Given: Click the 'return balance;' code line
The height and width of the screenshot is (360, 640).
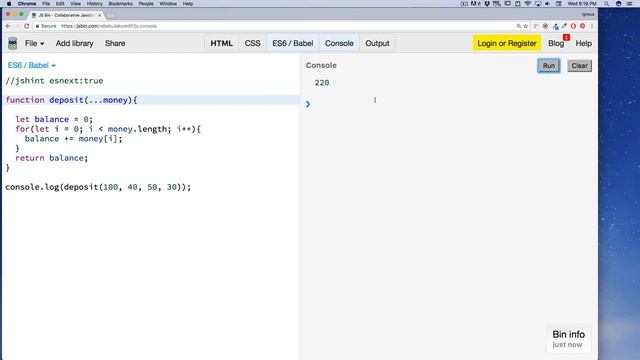Looking at the screenshot, I should [x=51, y=158].
